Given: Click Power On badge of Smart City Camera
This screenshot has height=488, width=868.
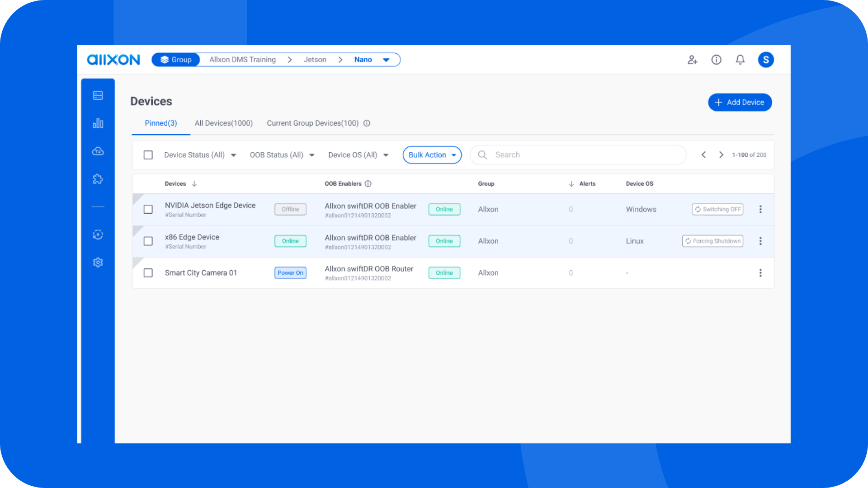Looking at the screenshot, I should coord(291,273).
